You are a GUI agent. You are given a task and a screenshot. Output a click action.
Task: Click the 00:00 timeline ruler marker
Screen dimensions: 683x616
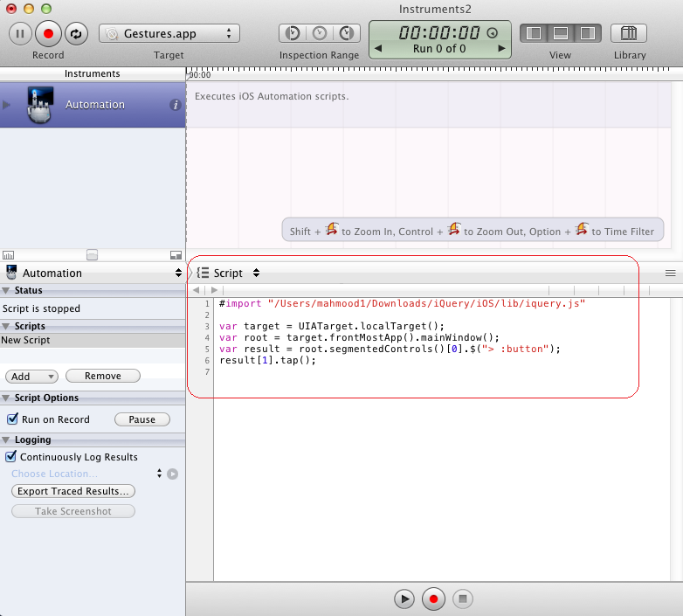(x=199, y=75)
